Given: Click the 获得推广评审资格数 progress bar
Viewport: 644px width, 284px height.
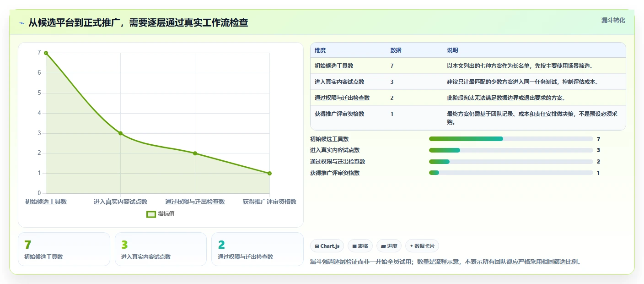Looking at the screenshot, I should pos(511,173).
